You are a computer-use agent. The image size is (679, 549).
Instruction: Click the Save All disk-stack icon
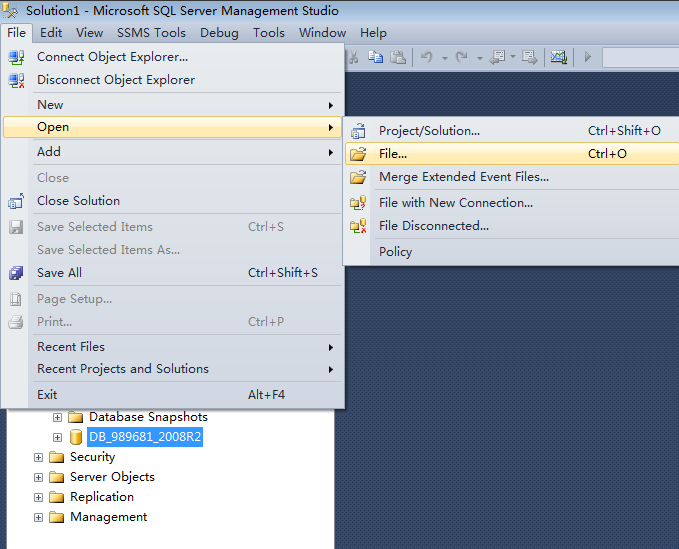tap(16, 273)
